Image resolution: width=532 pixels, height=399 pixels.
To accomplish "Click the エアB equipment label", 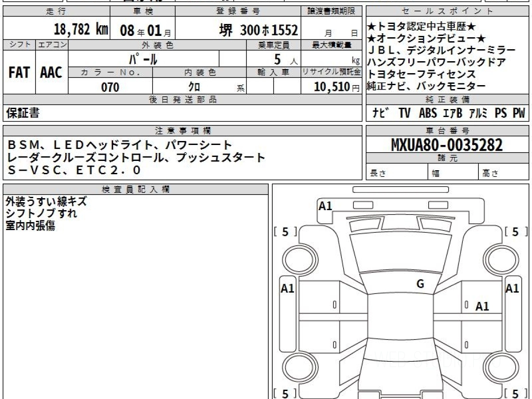I will tap(453, 113).
